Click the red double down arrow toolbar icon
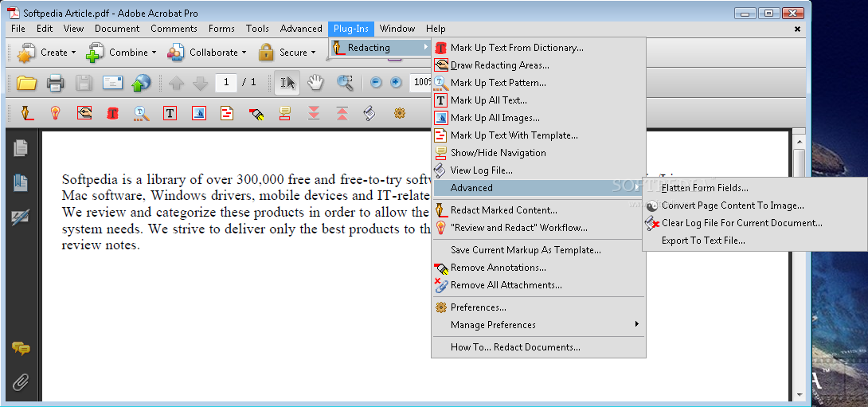868x407 pixels. point(314,114)
